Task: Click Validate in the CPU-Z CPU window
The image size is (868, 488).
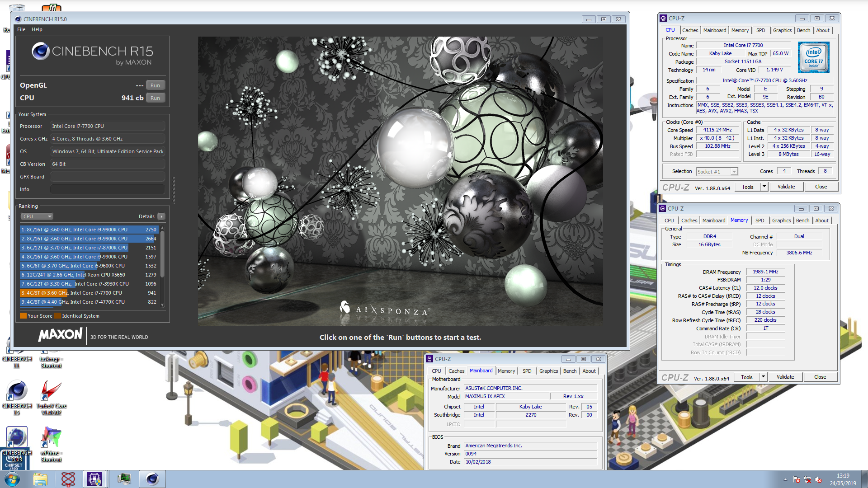Action: tap(786, 187)
